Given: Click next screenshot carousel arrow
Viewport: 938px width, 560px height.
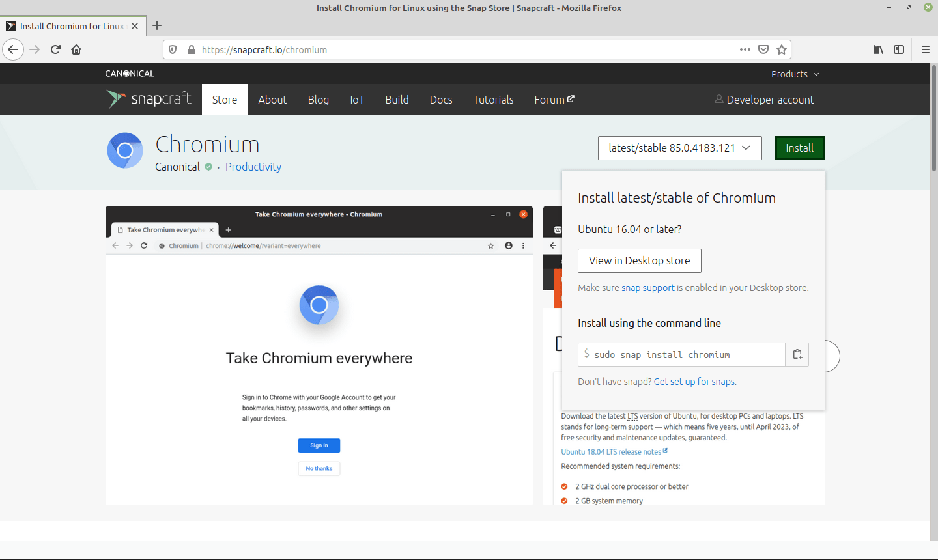Looking at the screenshot, I should coord(831,356).
